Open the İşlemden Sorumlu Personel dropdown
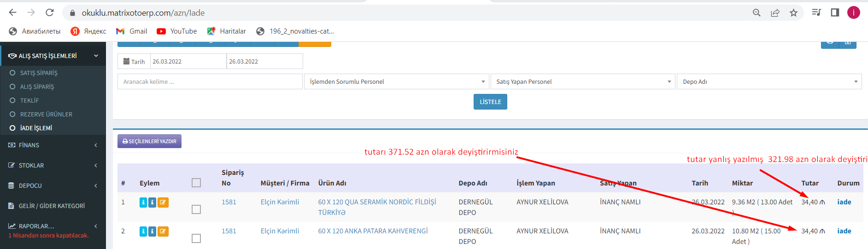The width and height of the screenshot is (868, 249). click(x=396, y=82)
